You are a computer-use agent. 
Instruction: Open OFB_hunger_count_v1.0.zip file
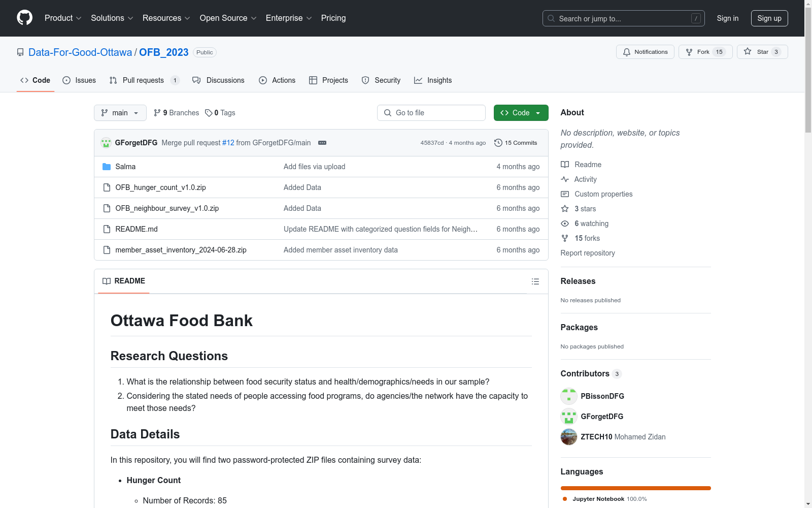(x=161, y=187)
